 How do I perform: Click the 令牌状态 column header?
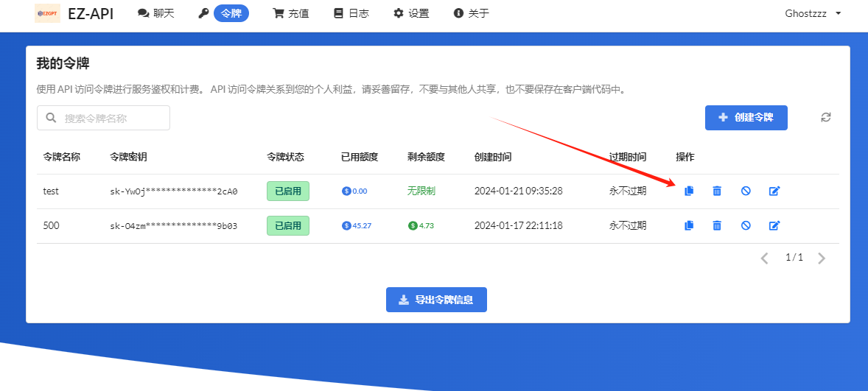pos(286,157)
